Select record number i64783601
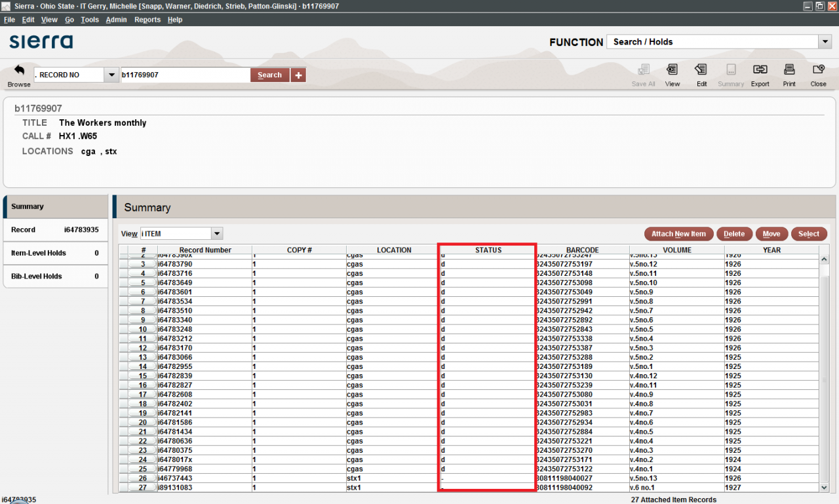Screen dimensions: 839x504 pos(174,292)
